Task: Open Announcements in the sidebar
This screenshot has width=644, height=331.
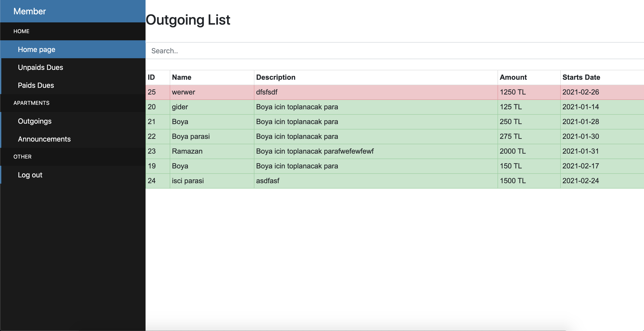Action: click(44, 139)
